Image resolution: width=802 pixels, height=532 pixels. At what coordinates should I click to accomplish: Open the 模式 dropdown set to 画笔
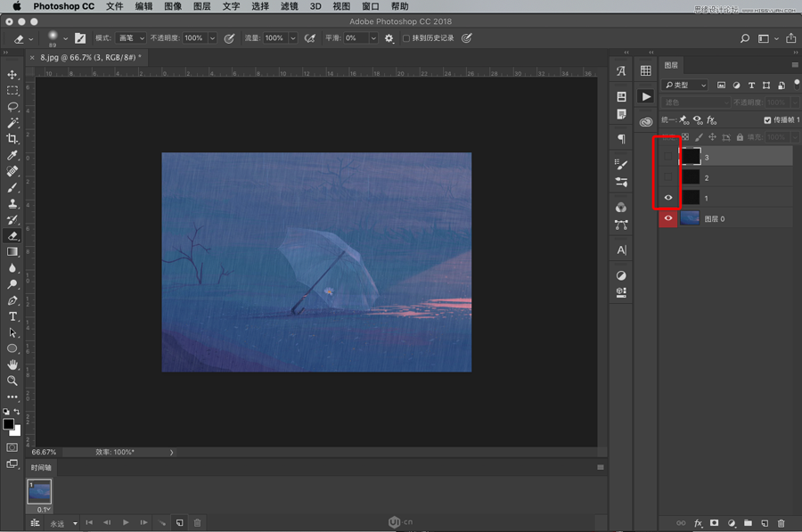pyautogui.click(x=132, y=38)
